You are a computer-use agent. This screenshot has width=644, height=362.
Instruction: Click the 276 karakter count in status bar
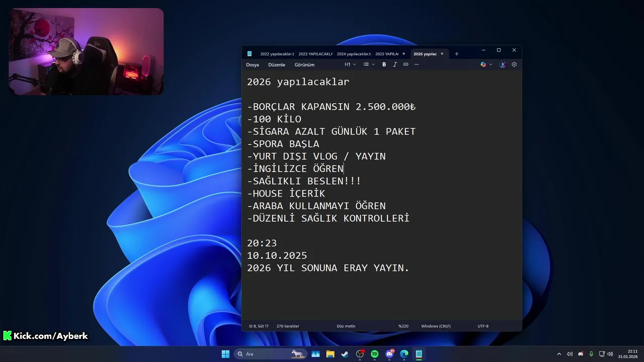[288, 326]
